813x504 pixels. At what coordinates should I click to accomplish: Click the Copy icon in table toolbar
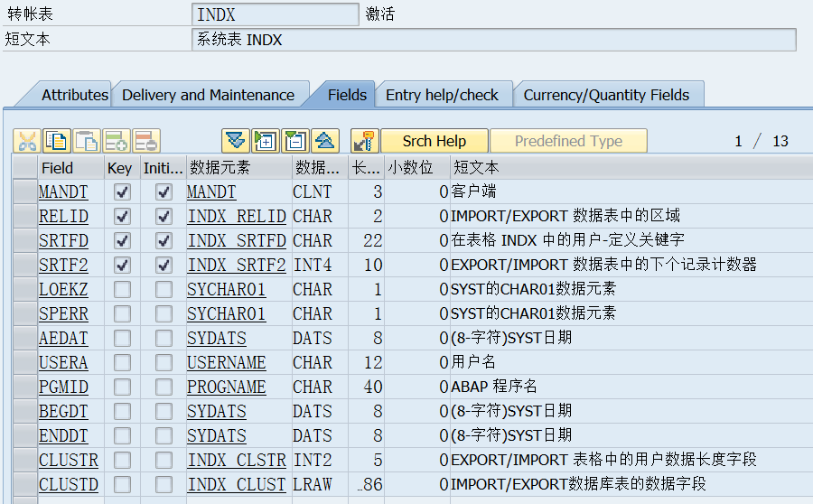(57, 141)
